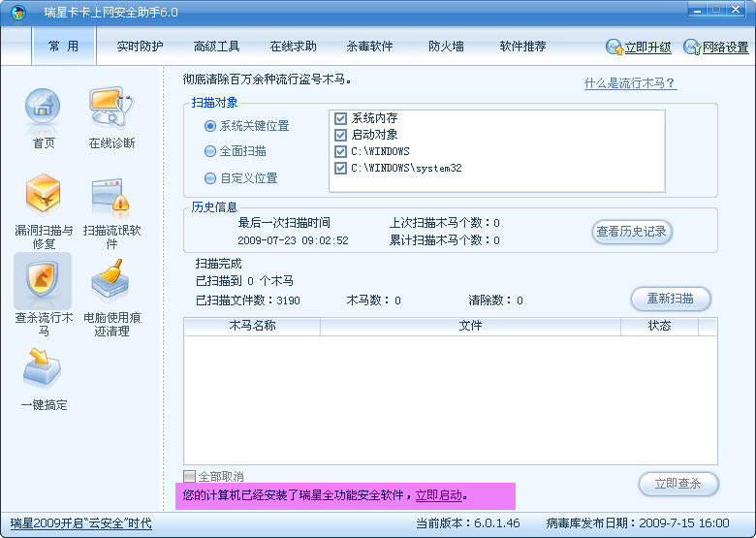The image size is (756, 538).
Task: Open the 在线求助 tab
Action: click(x=293, y=47)
